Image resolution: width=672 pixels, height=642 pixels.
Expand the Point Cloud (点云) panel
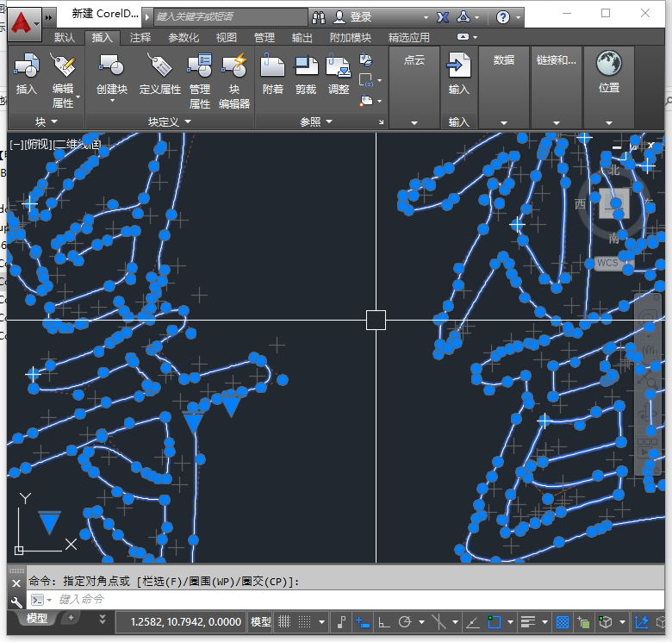(x=414, y=122)
